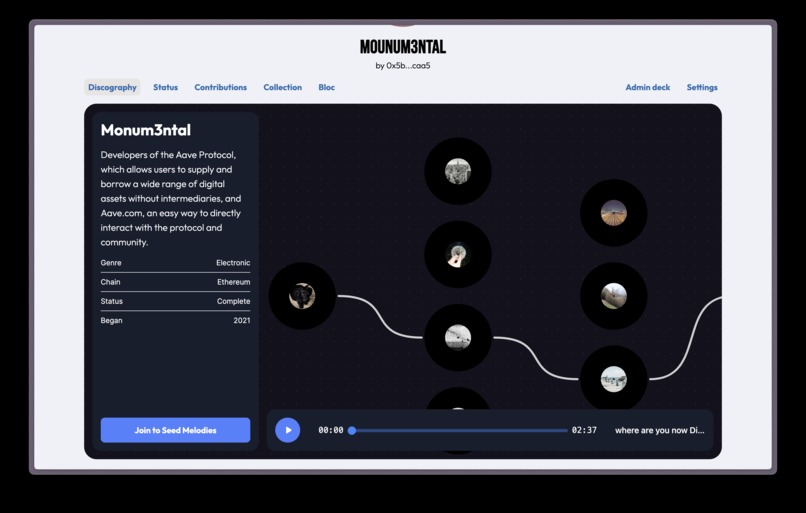Click the Chain value Ethereum
This screenshot has height=513, width=806.
[233, 282]
